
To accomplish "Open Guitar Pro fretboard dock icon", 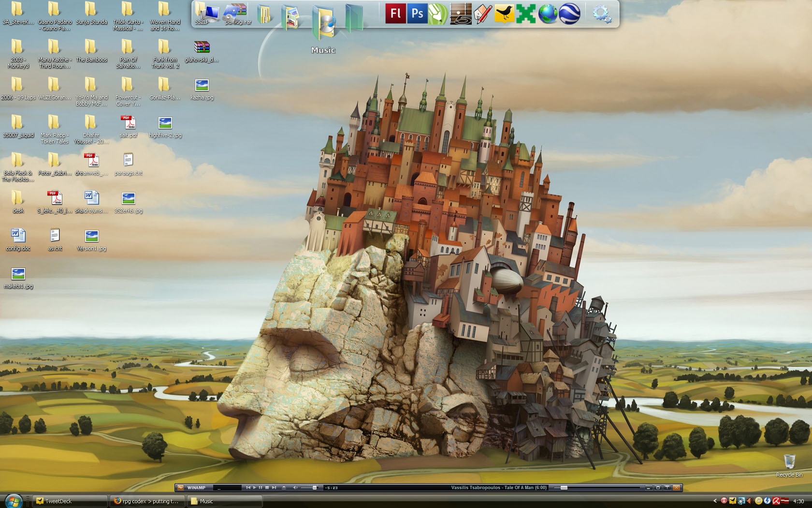I will point(460,14).
